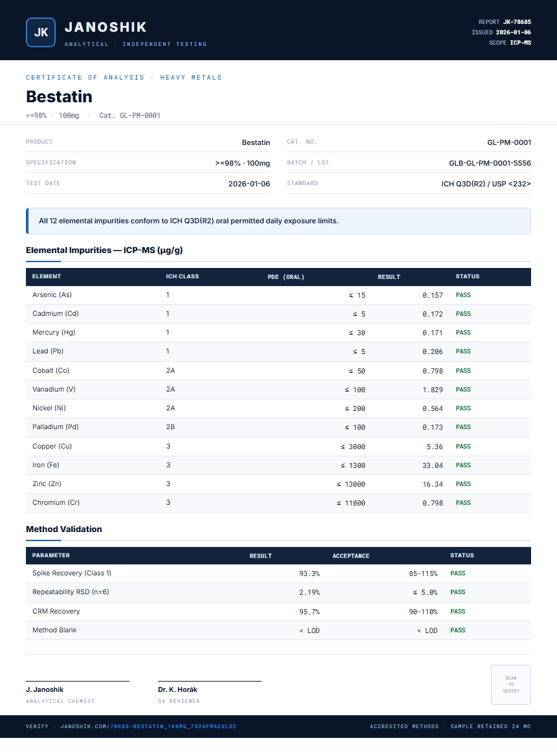Click Zinc PDE limit ≤ 13000
Image resolution: width=557 pixels, height=756 pixels.
coord(350,484)
